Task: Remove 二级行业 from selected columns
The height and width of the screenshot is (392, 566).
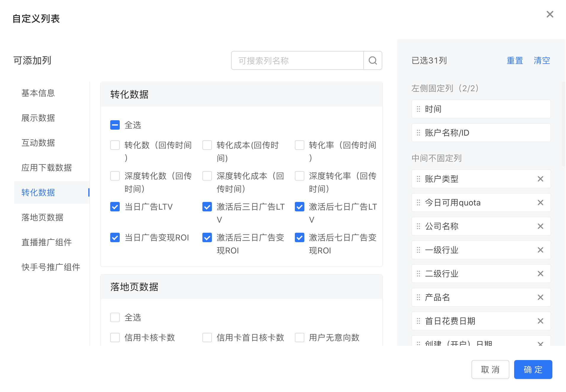Action: click(541, 274)
